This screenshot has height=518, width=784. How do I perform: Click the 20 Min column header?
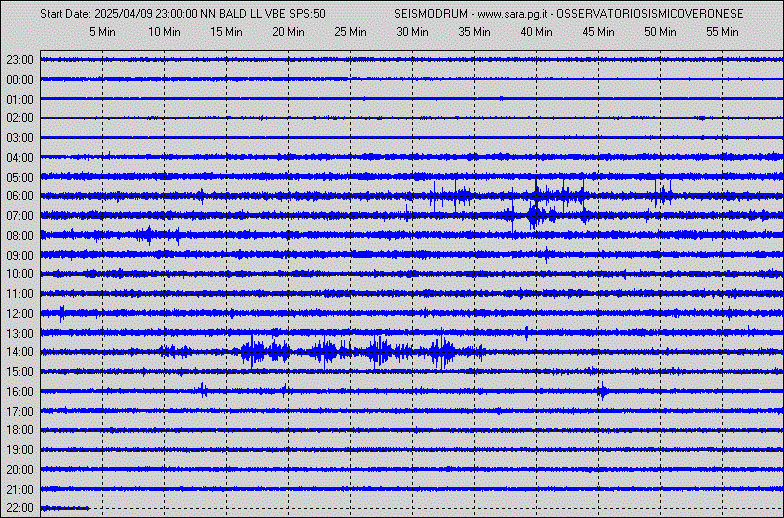click(288, 32)
